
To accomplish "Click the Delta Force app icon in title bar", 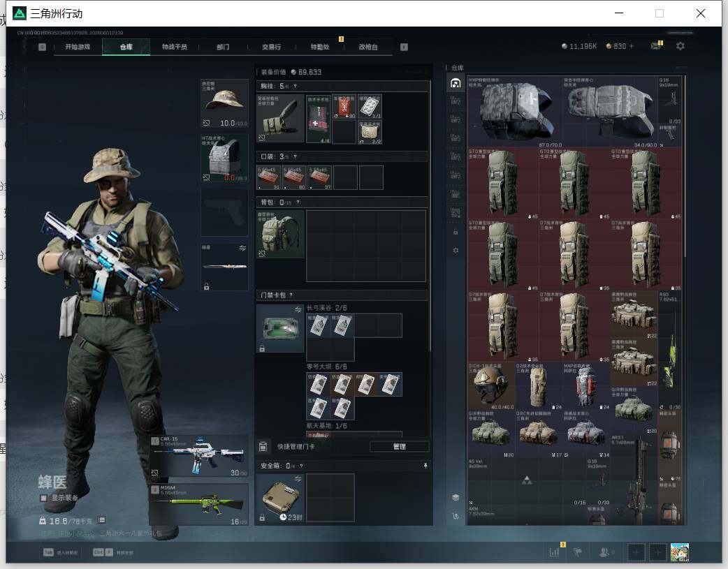I will [19, 13].
